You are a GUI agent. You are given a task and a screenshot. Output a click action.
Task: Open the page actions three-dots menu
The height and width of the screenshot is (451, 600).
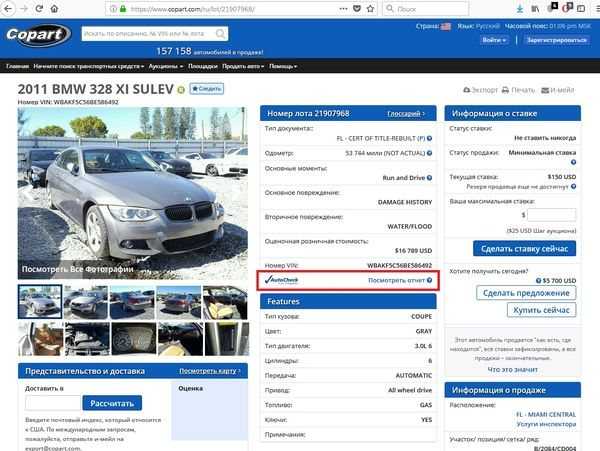click(x=343, y=9)
